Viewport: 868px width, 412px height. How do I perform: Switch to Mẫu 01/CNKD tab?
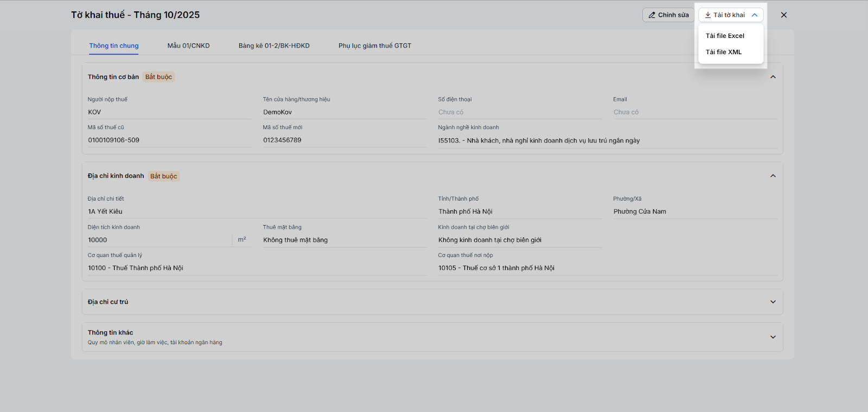pos(188,46)
